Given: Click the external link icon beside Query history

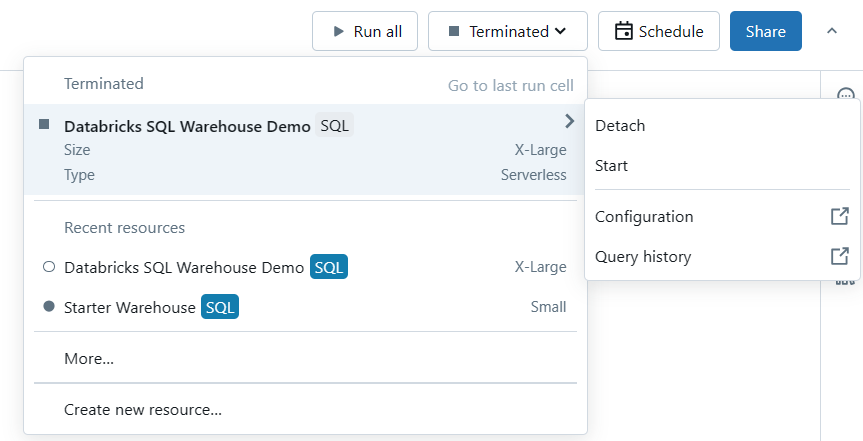Looking at the screenshot, I should [839, 257].
